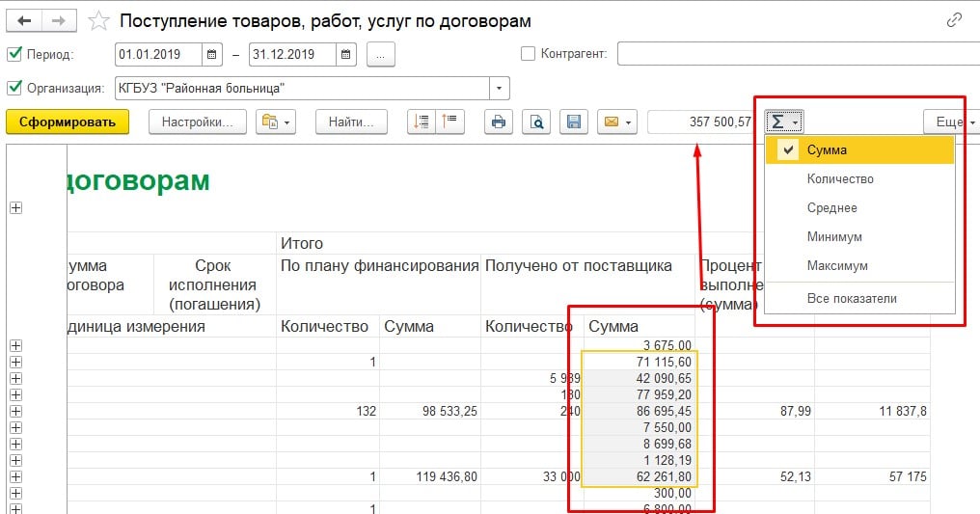Open print preview with magnifier icon
Screen dimensions: 980x514
[x=536, y=122]
